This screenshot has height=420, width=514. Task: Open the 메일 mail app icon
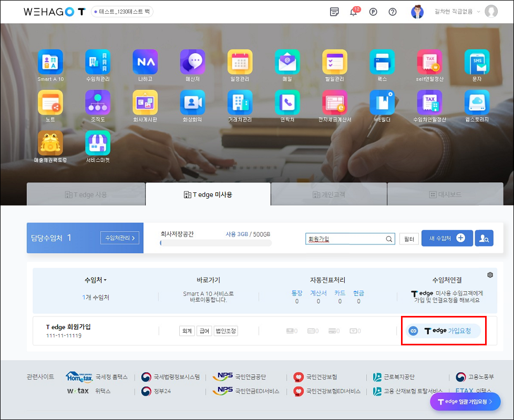tap(287, 62)
